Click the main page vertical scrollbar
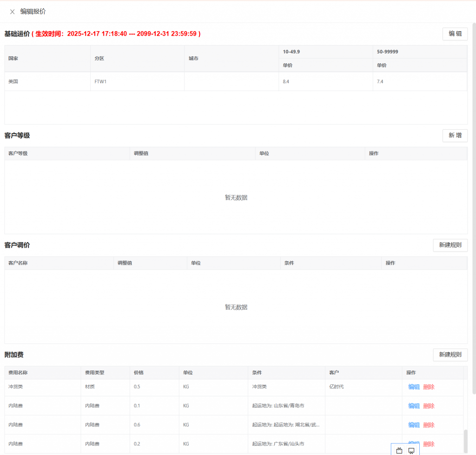476x455 pixels. (474, 209)
